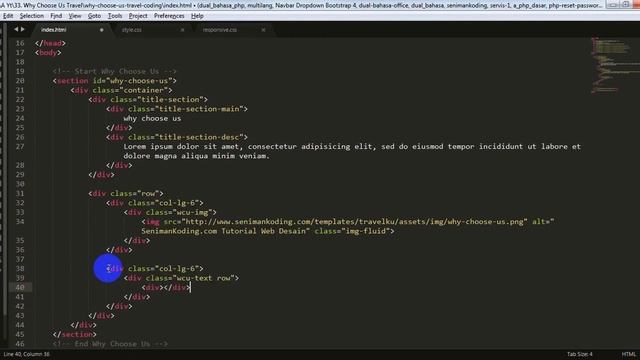Click the section id="why-choose-us" line
This screenshot has width=640, height=360.
tap(114, 81)
